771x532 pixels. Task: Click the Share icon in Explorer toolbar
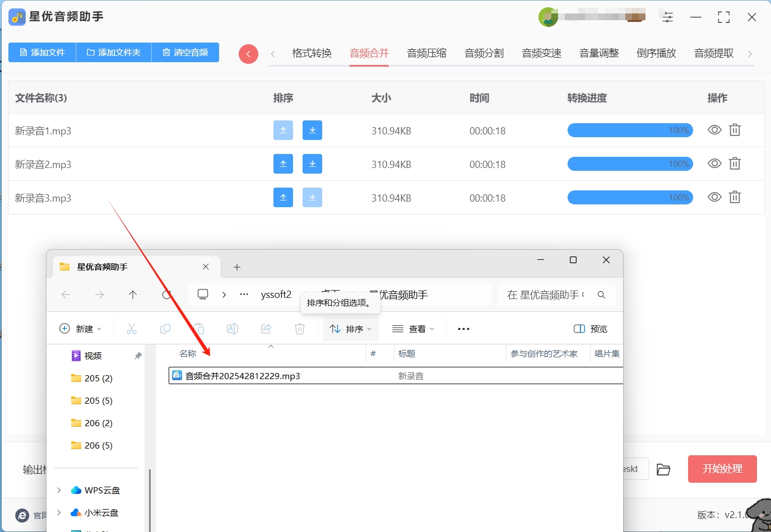[266, 329]
